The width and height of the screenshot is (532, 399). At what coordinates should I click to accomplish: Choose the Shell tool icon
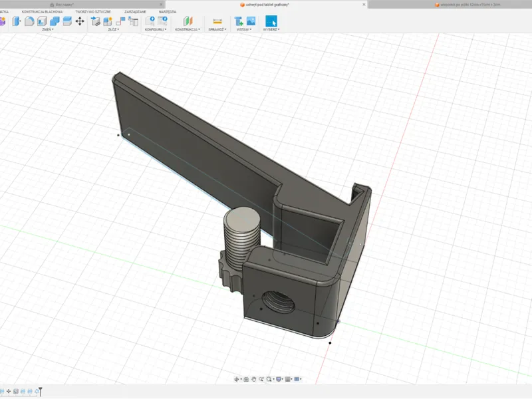[42, 21]
